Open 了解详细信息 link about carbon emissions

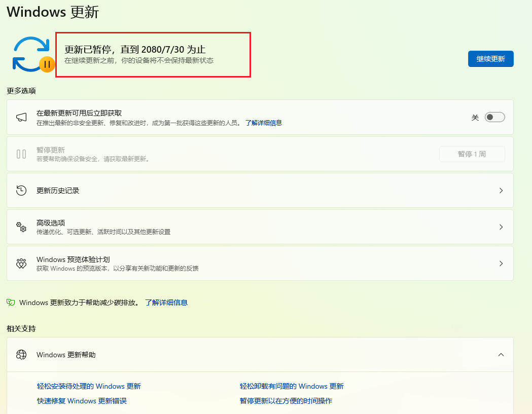coord(166,303)
